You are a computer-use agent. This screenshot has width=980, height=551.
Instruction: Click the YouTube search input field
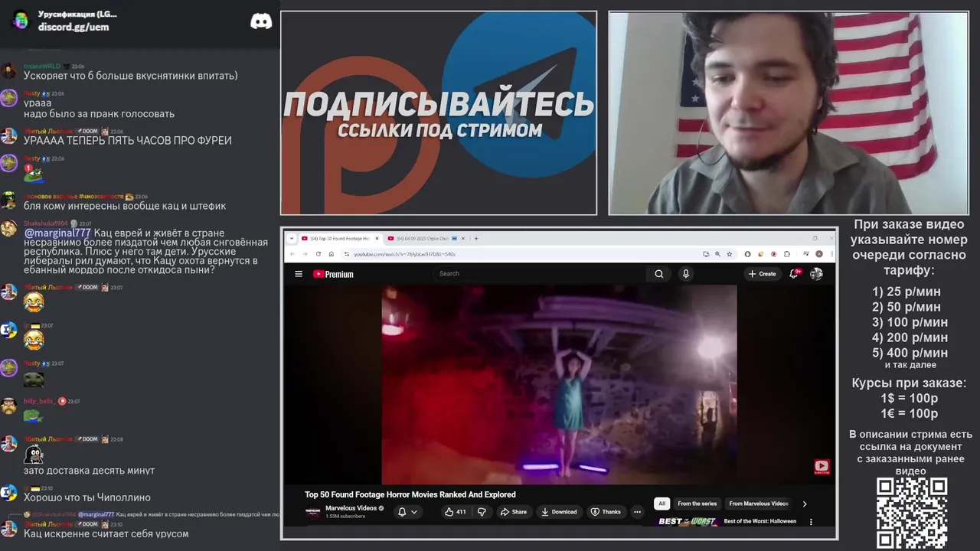pos(540,274)
